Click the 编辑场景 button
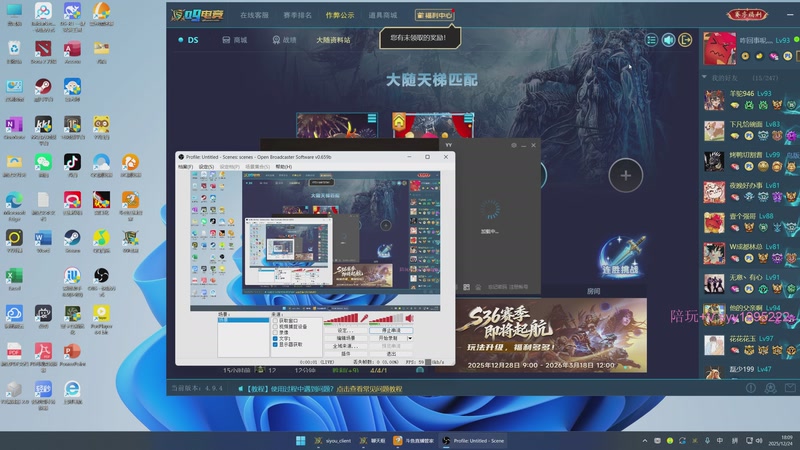 tap(345, 338)
